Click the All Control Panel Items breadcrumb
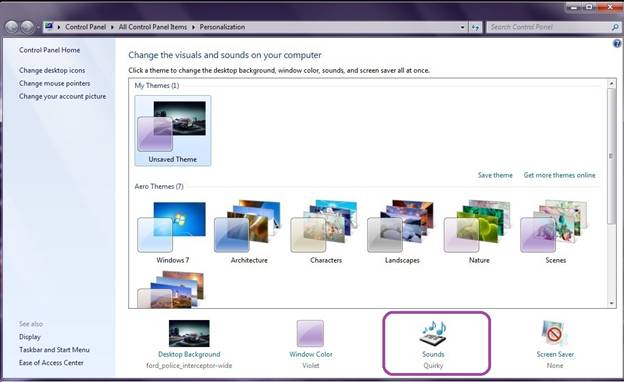624x382 pixels. click(x=153, y=27)
